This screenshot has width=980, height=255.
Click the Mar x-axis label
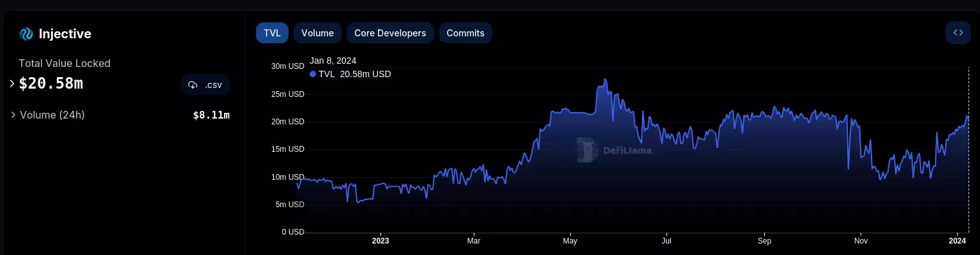(x=474, y=241)
